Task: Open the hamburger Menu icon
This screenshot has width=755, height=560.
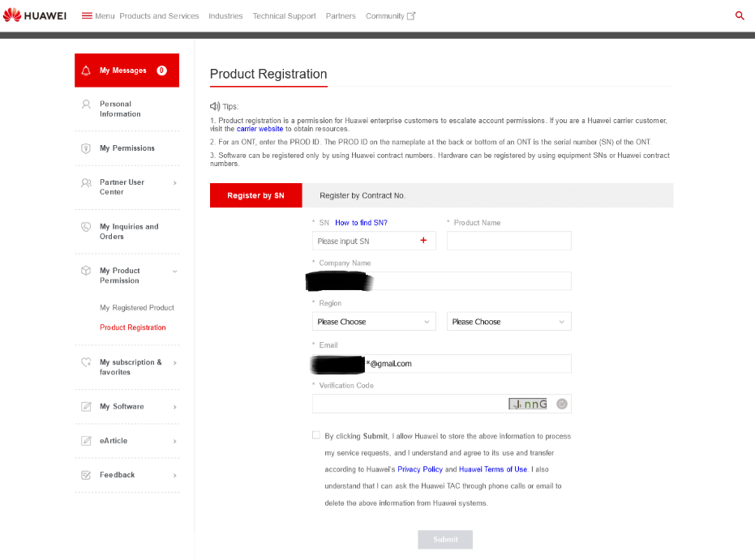Action: 87,16
